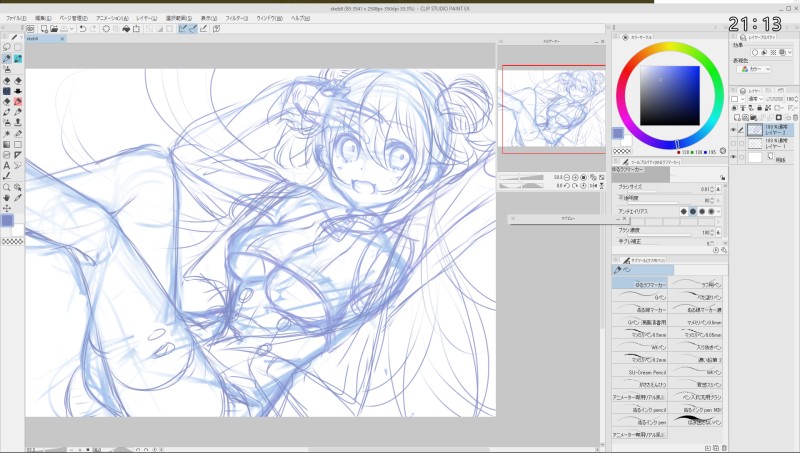
Task: Hide the layer 2 using its eye icon
Action: [734, 130]
